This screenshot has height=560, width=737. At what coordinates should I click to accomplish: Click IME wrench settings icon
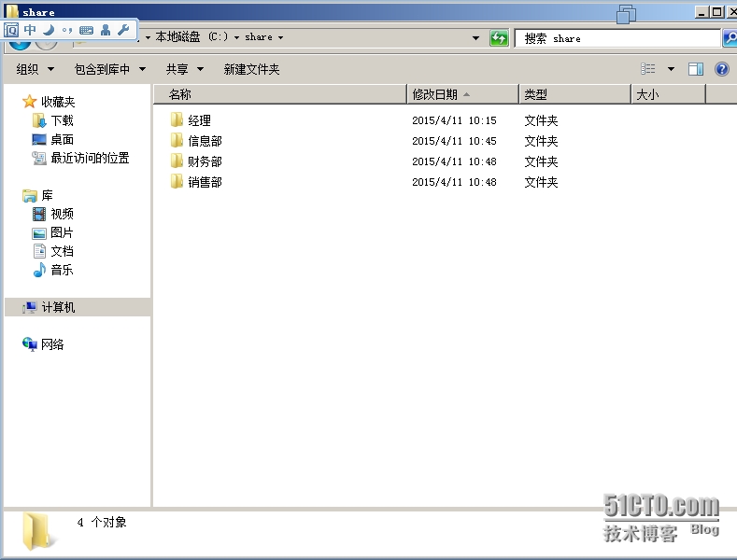point(123,30)
